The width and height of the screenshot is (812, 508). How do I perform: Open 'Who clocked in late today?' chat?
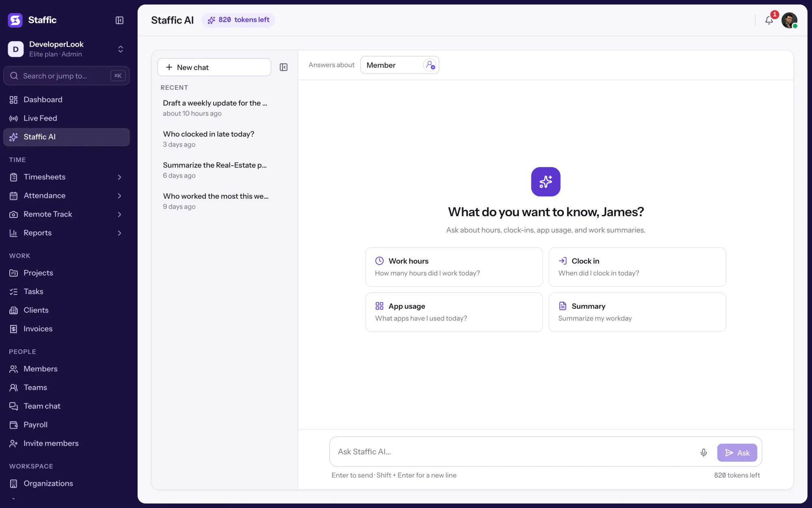[x=216, y=139]
